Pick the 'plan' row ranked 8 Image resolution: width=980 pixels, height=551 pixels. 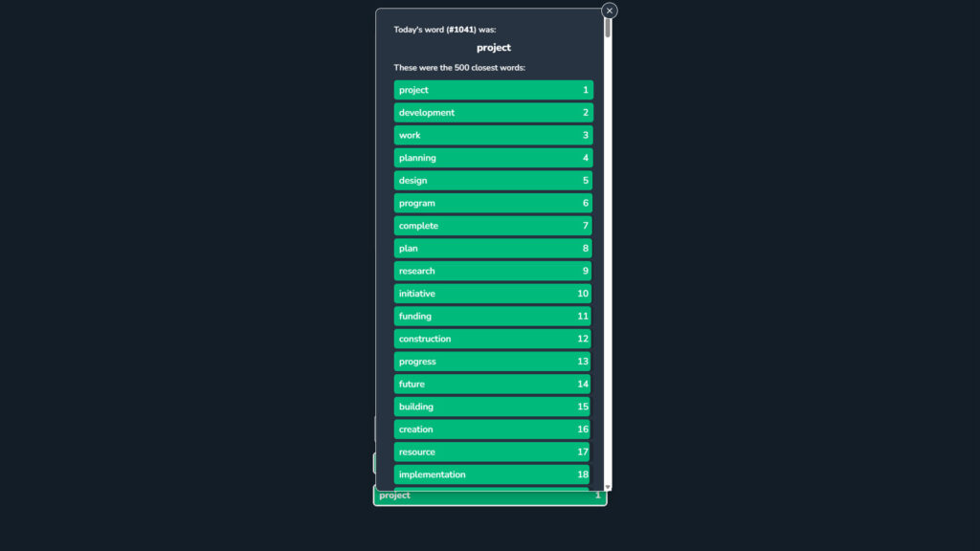(493, 249)
